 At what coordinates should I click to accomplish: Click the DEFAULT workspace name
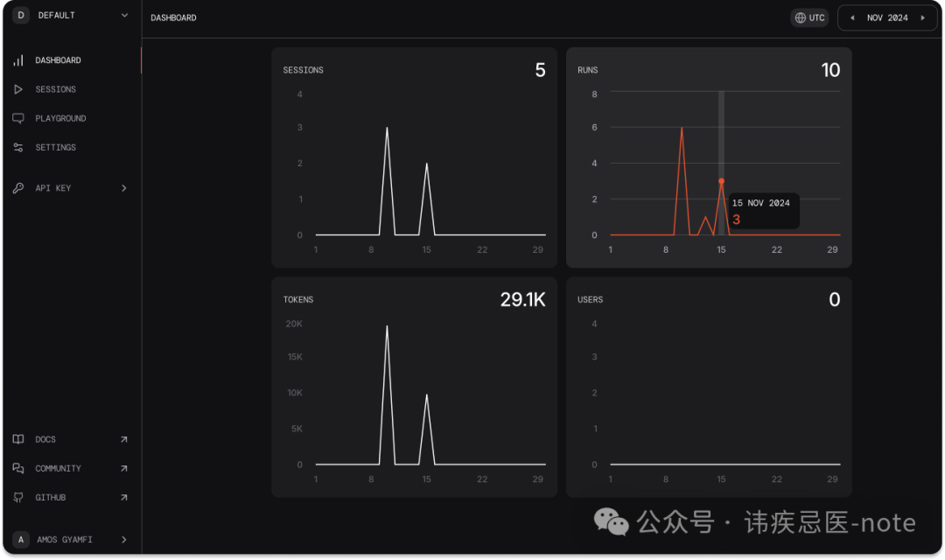point(57,15)
